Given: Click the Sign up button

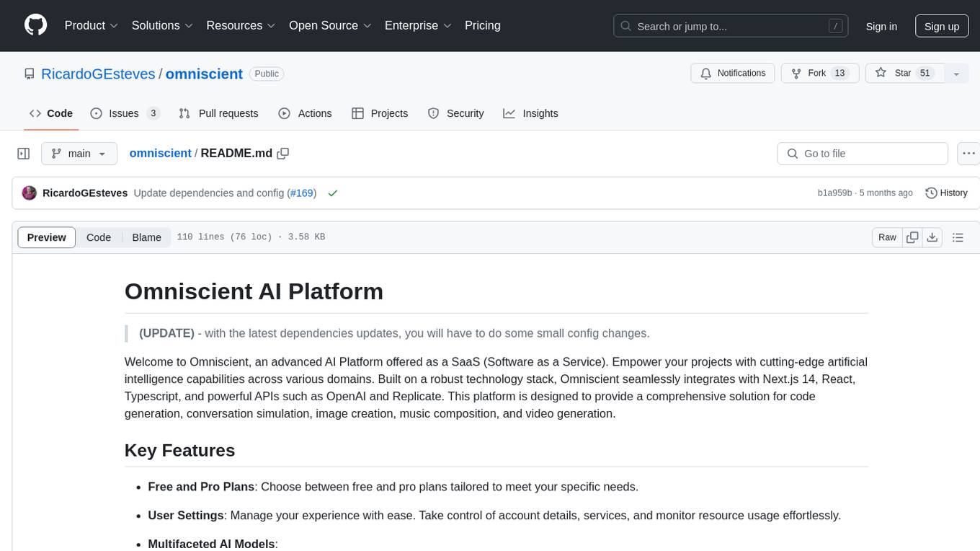Looking at the screenshot, I should pyautogui.click(x=942, y=26).
